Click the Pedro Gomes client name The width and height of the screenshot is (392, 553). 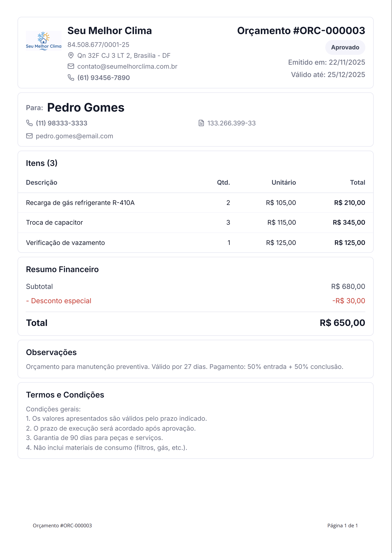click(86, 107)
